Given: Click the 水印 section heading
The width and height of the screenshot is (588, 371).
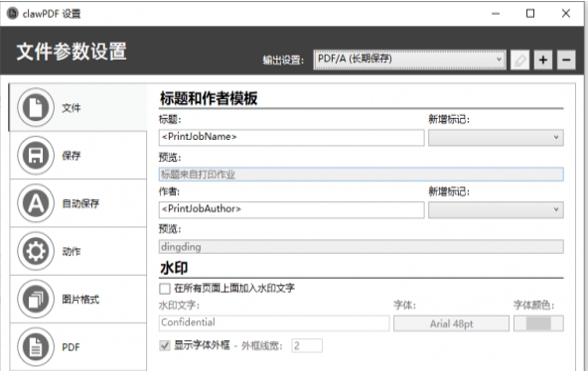Looking at the screenshot, I should point(174,268).
